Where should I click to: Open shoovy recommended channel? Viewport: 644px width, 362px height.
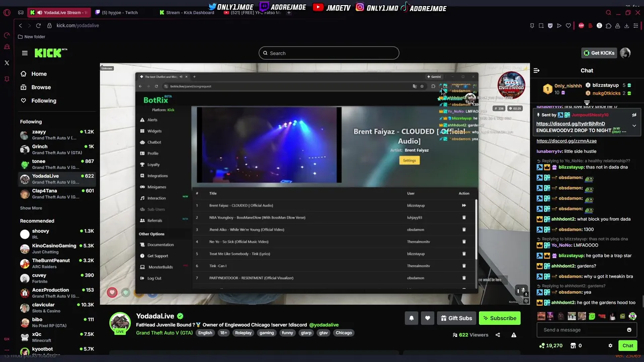pyautogui.click(x=57, y=234)
